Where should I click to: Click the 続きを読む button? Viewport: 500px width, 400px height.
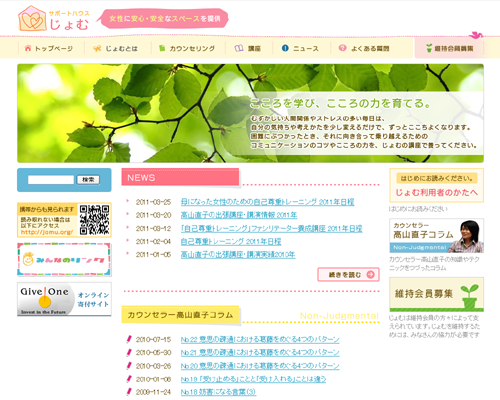pos(348,274)
